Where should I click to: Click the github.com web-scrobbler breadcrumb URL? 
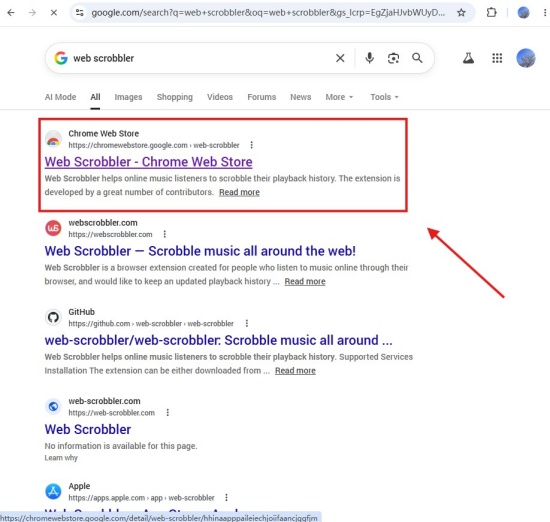151,323
